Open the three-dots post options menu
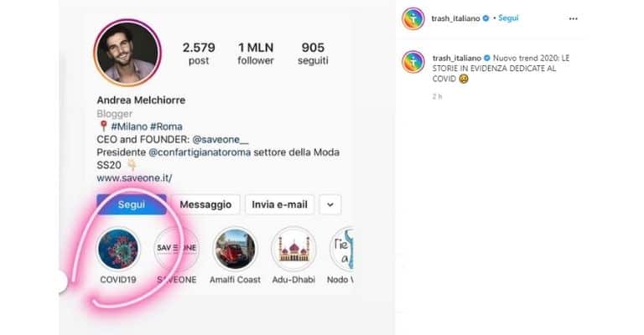 coord(573,19)
